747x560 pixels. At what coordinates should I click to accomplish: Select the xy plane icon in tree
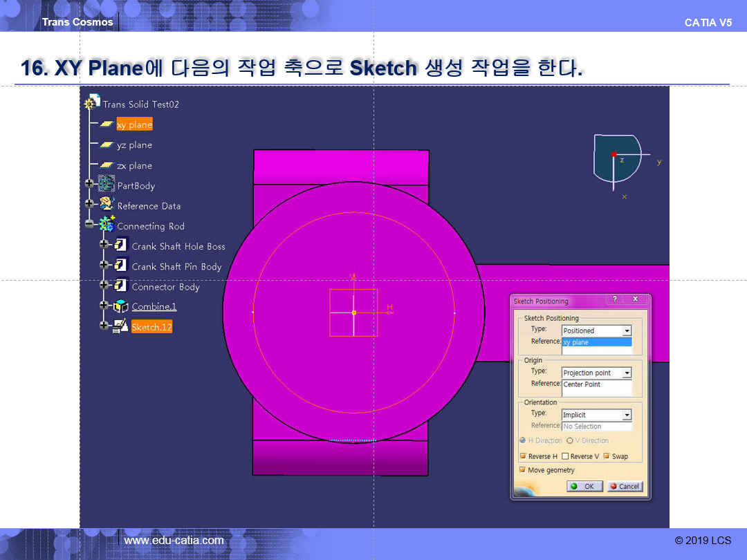click(106, 124)
